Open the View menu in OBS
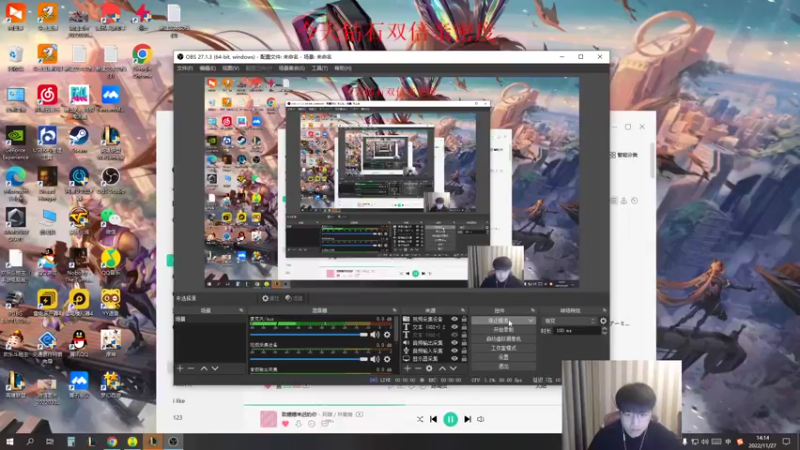 [230, 68]
